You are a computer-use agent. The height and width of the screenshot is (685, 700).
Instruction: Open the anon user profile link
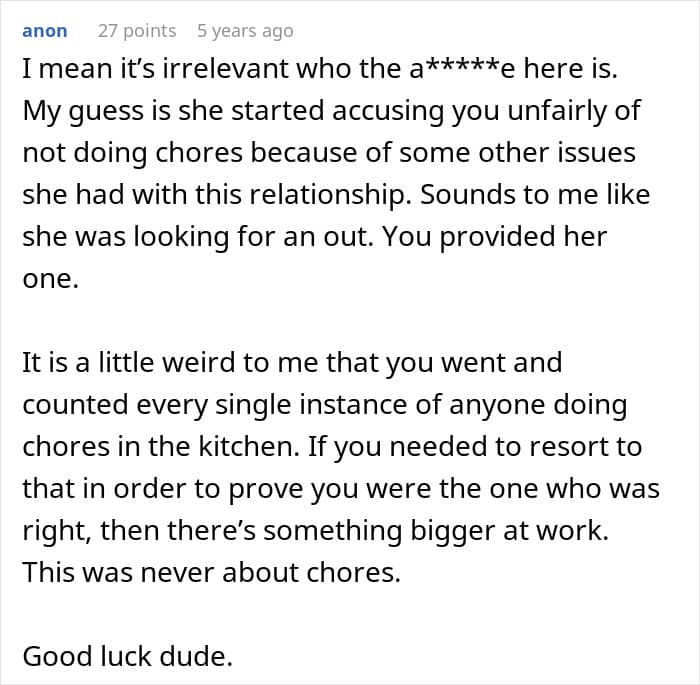[44, 31]
